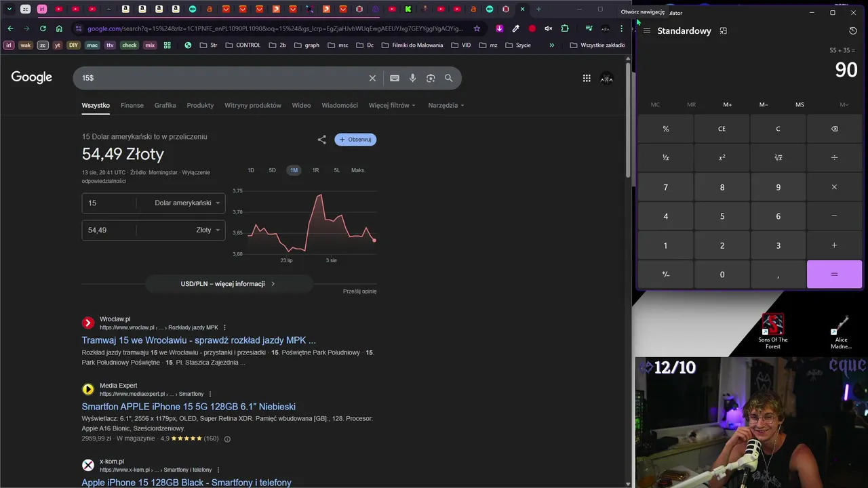Image resolution: width=868 pixels, height=488 pixels.
Task: Open calculator history icon
Action: 853,31
